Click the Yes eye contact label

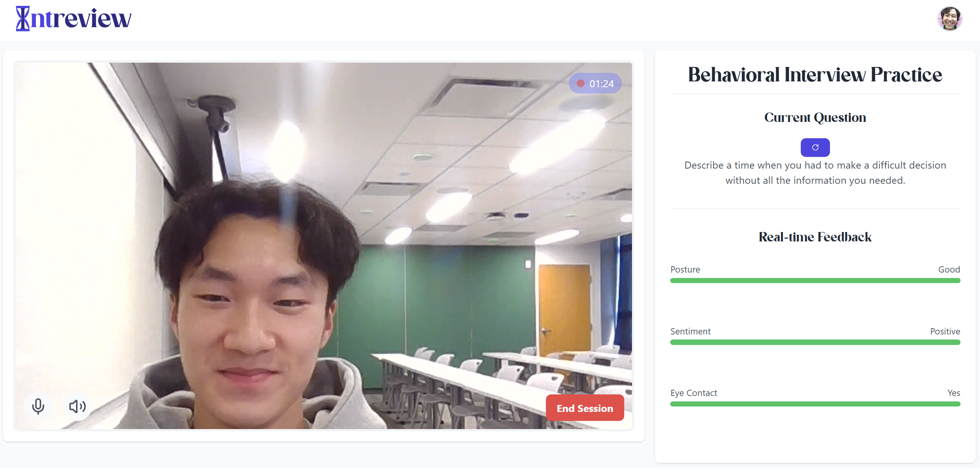point(954,393)
